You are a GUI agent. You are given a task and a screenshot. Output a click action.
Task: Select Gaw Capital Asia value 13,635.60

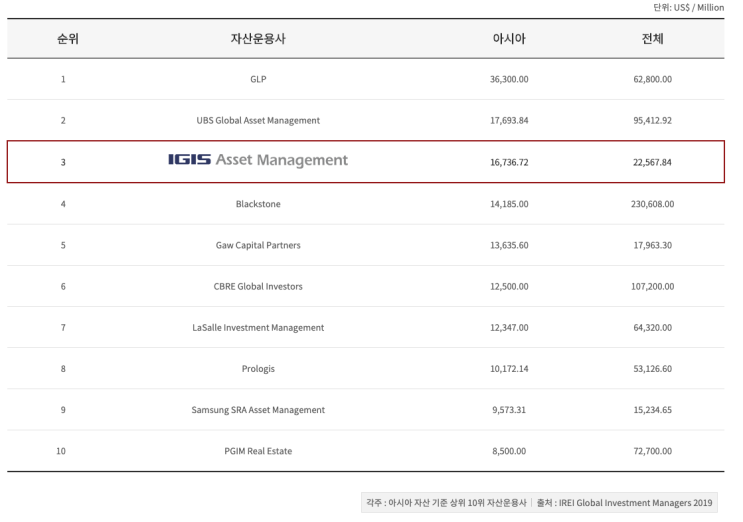(x=509, y=245)
